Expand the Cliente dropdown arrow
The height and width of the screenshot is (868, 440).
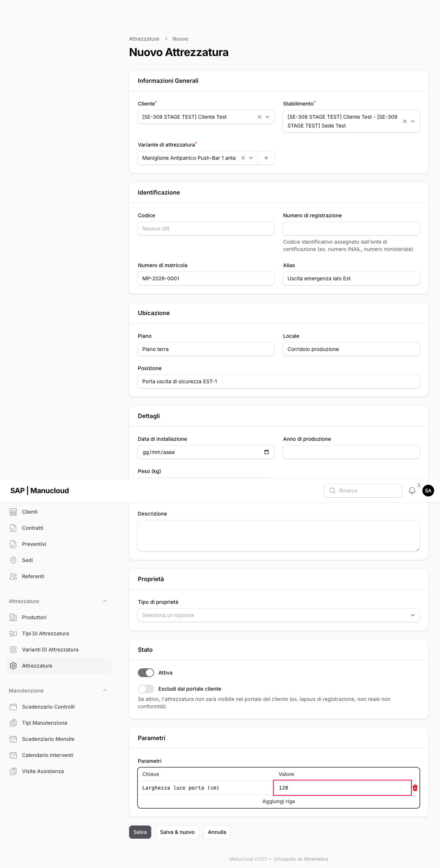(x=268, y=117)
